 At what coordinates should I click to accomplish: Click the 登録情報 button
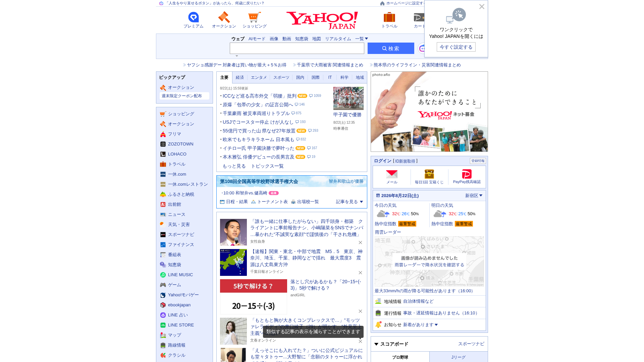click(x=478, y=161)
